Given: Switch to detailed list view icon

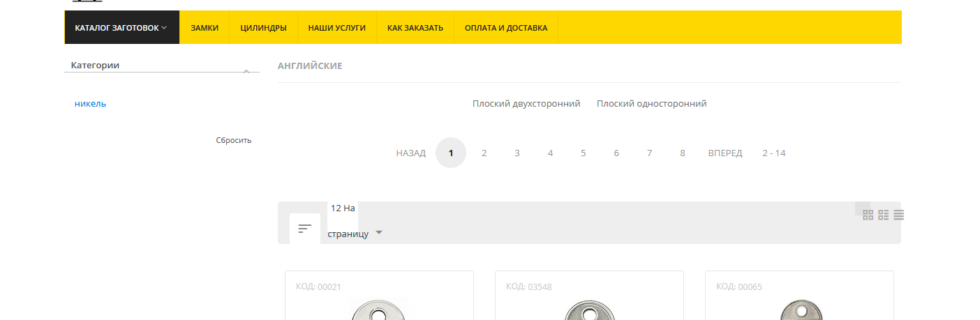Looking at the screenshot, I should pyautogui.click(x=884, y=215).
